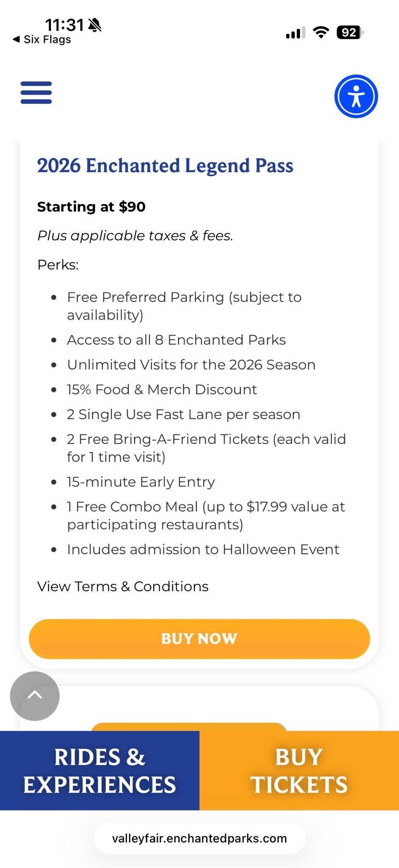Tap the valleyfair.enchantedparks.com address bar

click(x=199, y=838)
